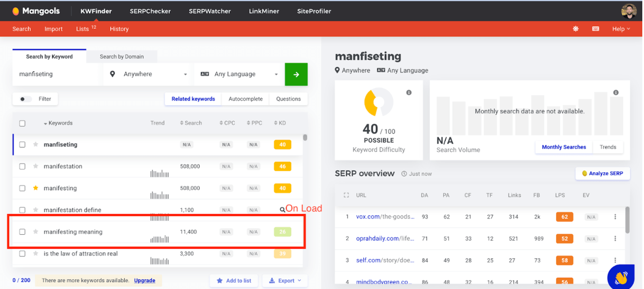Check the manifestation define row checkbox

[22, 210]
